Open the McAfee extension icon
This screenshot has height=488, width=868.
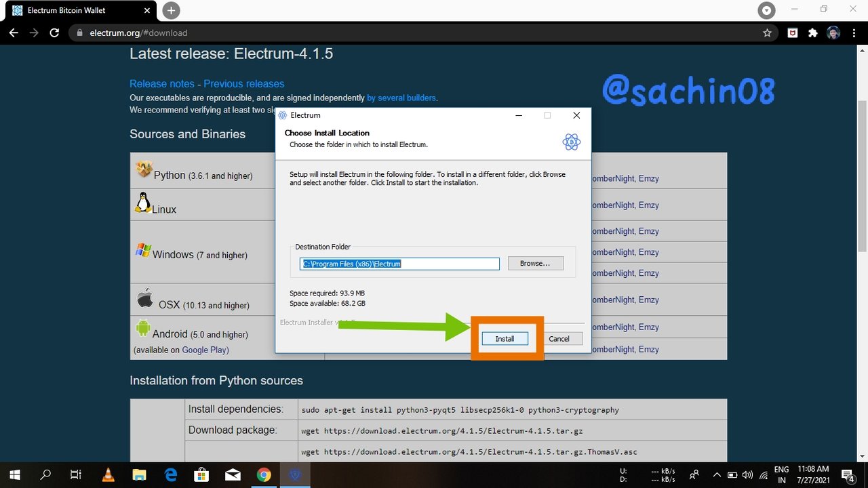(x=792, y=33)
